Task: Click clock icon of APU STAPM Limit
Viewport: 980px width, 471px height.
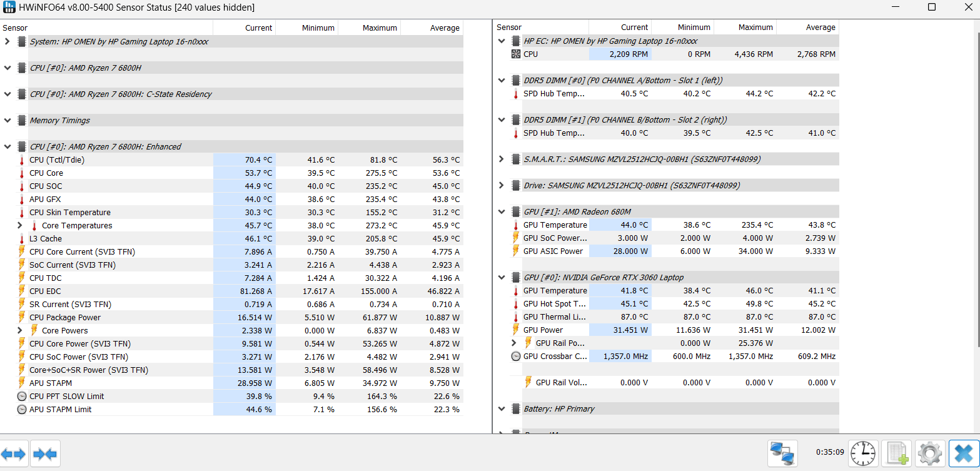Action: tap(22, 410)
